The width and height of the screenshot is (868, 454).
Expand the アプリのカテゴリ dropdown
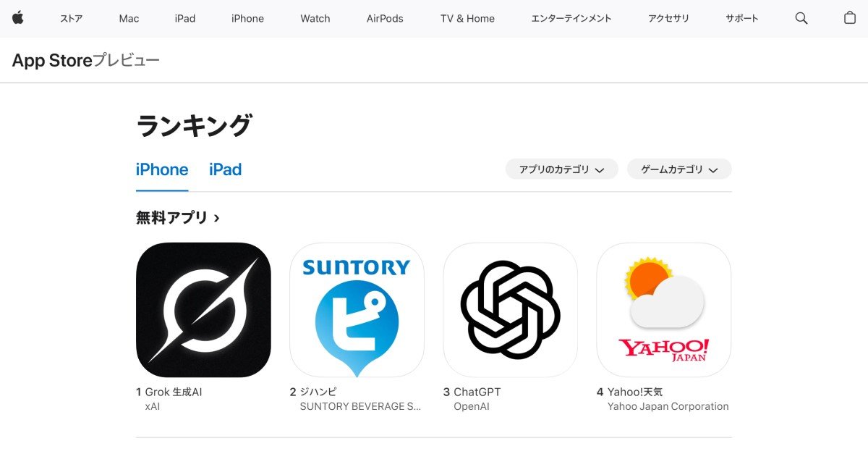[561, 169]
